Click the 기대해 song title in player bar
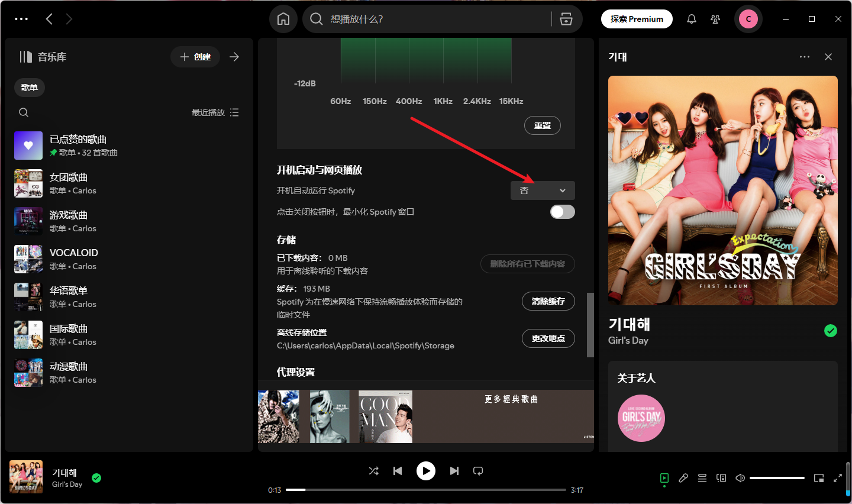Screen dimensions: 852x504 64,473
